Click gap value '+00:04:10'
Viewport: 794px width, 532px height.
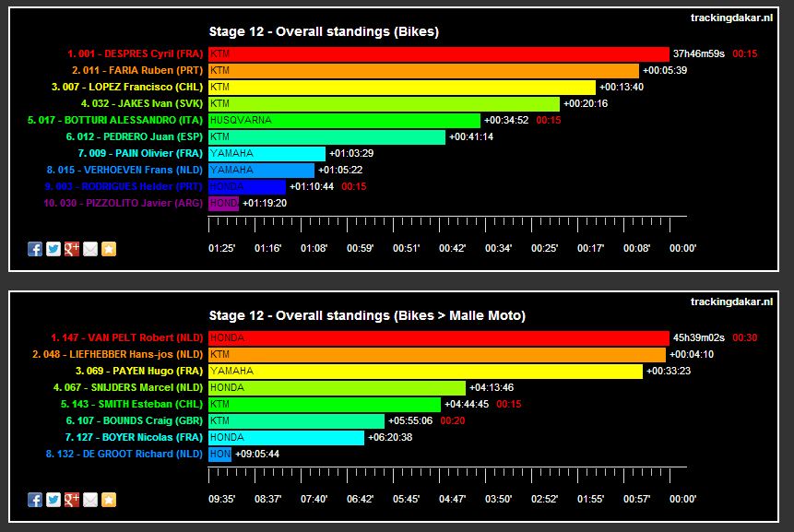click(x=692, y=354)
